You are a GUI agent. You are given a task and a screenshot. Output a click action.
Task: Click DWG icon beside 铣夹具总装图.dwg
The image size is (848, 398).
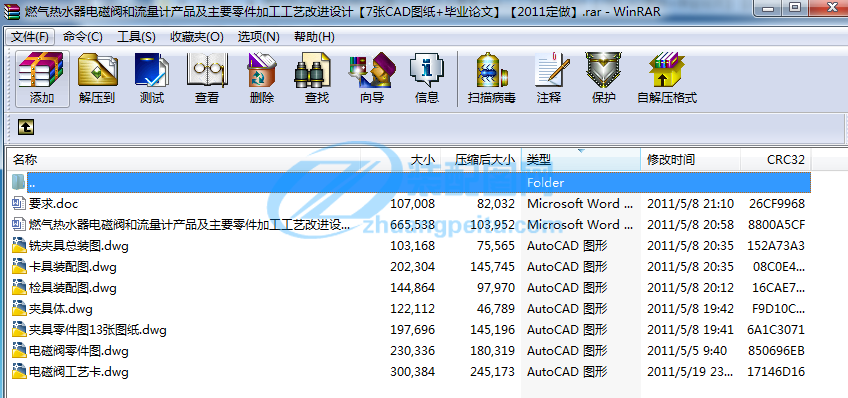(19, 246)
